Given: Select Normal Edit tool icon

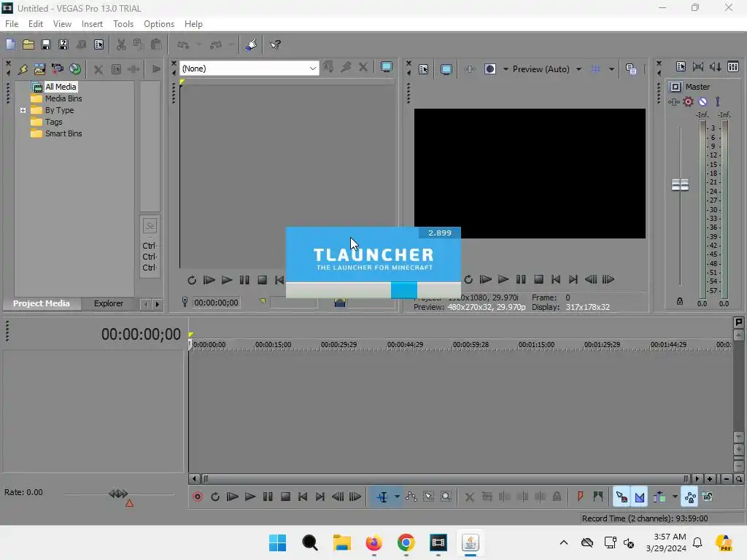Looking at the screenshot, I should coord(382,497).
